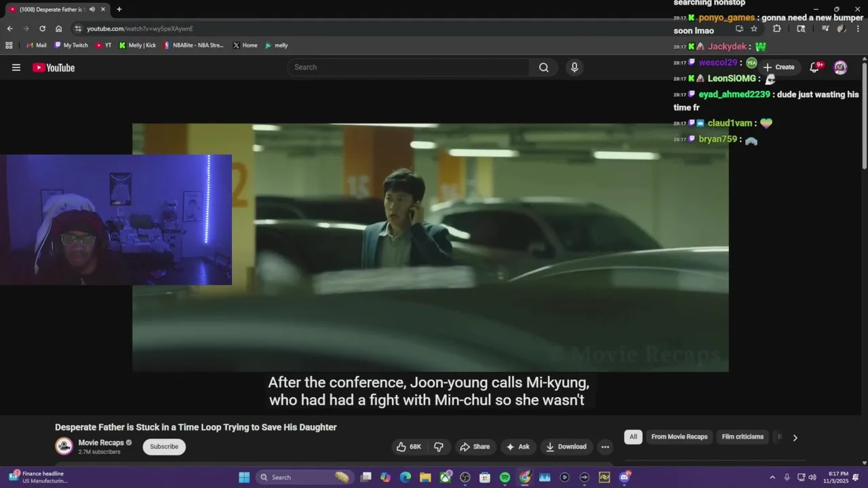Viewport: 868px width, 488px height.
Task: Open OBS Studio from the taskbar
Action: coord(465,477)
